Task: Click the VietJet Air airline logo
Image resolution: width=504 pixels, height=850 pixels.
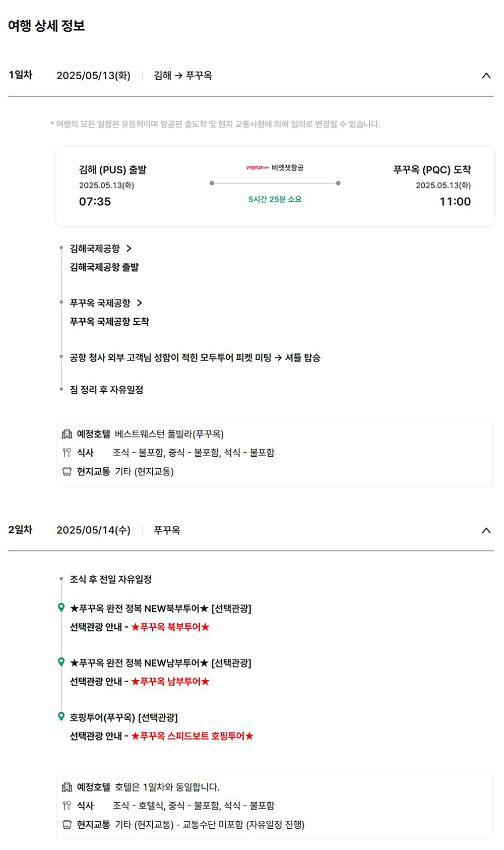Action: tap(257, 168)
